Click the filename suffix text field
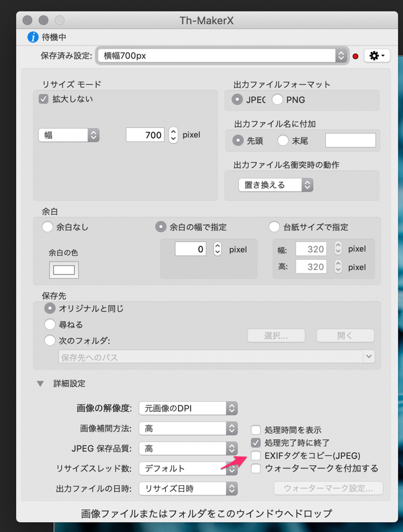Screen dimensions: 403x532 (351, 140)
